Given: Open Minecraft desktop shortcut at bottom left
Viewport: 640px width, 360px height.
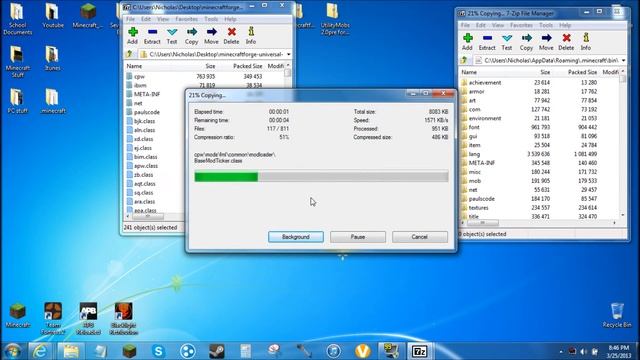Looking at the screenshot, I should click(x=18, y=316).
